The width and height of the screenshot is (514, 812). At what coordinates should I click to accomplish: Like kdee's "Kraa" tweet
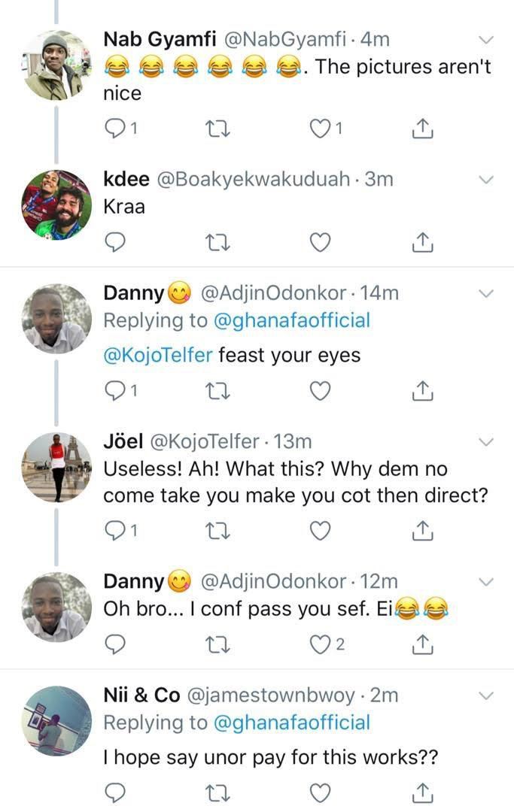321,242
